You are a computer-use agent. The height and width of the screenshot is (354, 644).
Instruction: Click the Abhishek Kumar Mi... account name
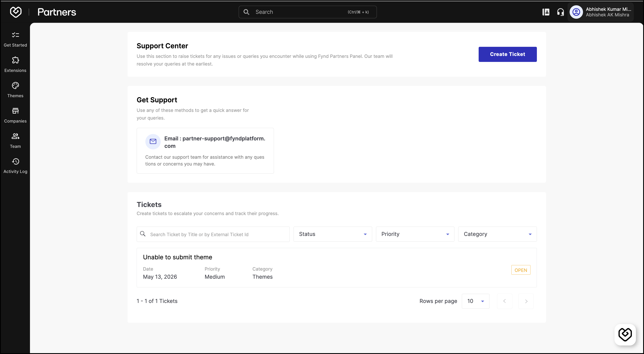(x=608, y=9)
